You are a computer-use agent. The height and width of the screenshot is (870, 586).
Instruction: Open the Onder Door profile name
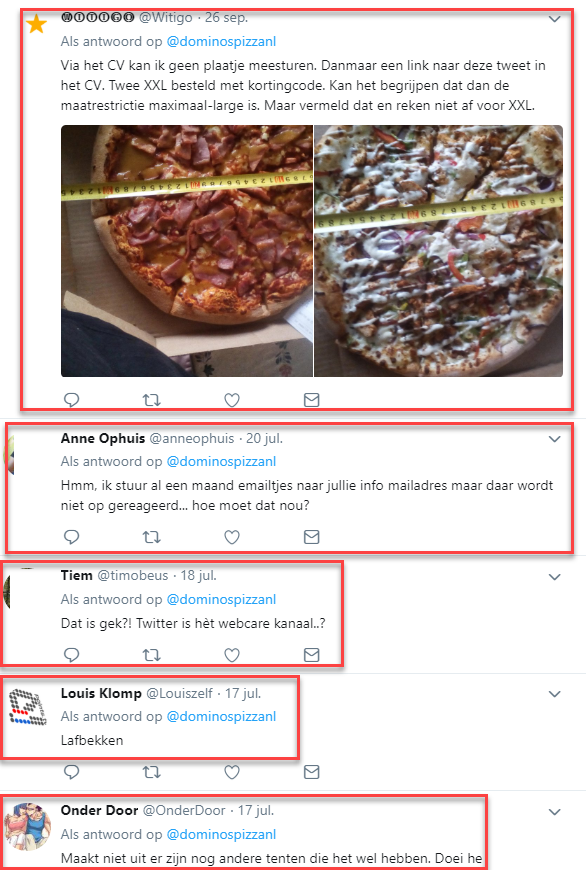(99, 810)
